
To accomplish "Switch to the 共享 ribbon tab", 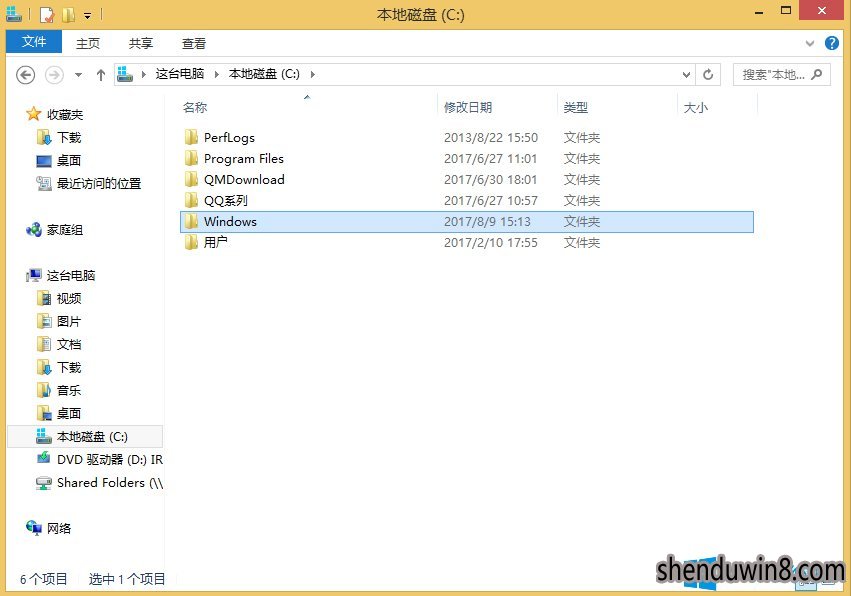I will [x=141, y=43].
